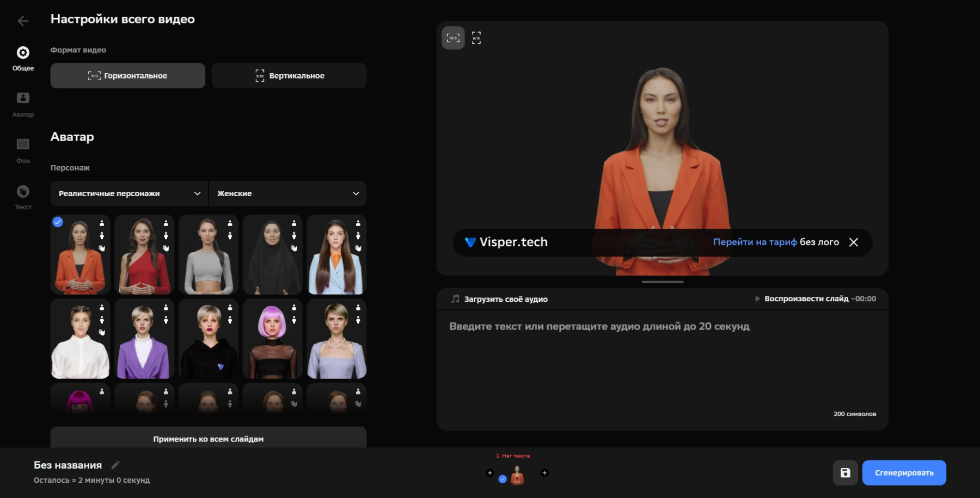980x498 pixels.
Task: Switch preview to 16:9 aspect icon
Action: click(x=453, y=38)
